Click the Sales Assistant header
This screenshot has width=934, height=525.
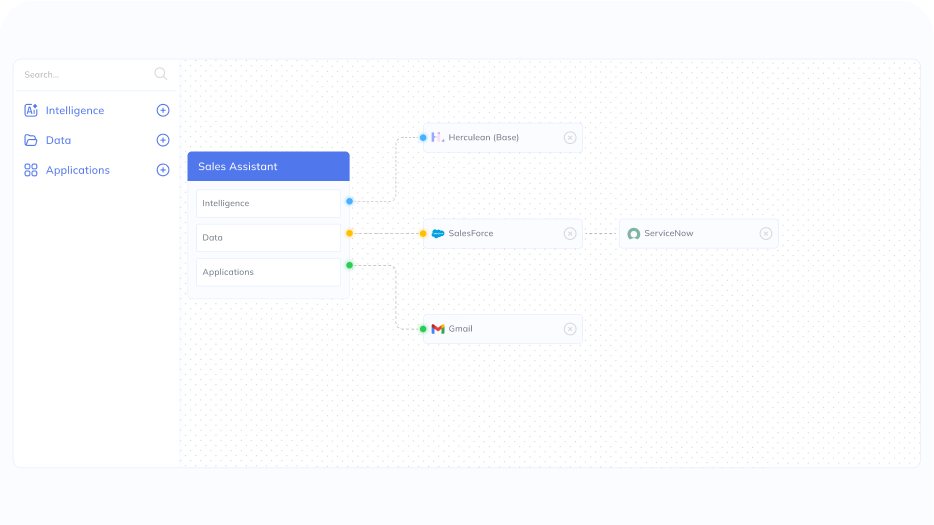click(x=268, y=166)
